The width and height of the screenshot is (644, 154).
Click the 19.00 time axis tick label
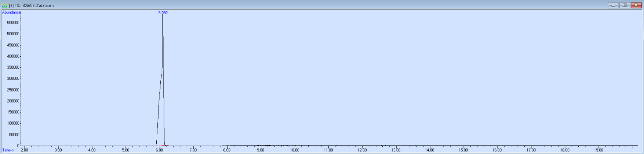pyautogui.click(x=598, y=150)
